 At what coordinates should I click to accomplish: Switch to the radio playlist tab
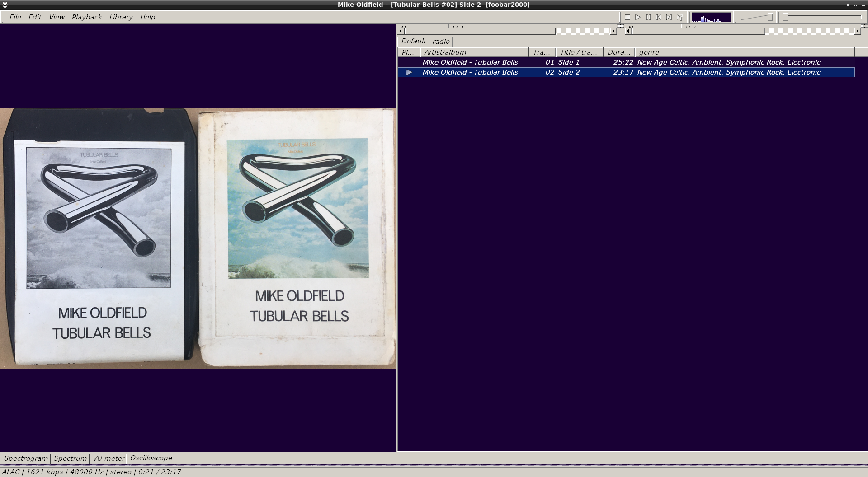tap(441, 42)
